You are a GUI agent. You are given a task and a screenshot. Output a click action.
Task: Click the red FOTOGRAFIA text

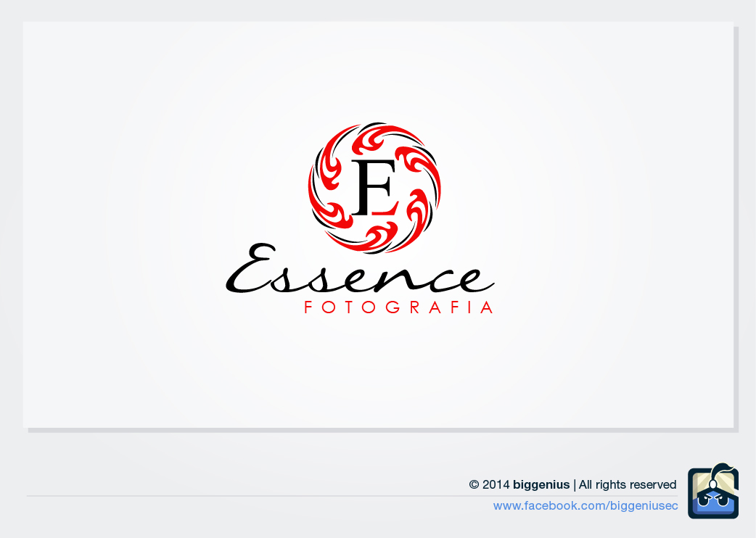coord(399,307)
